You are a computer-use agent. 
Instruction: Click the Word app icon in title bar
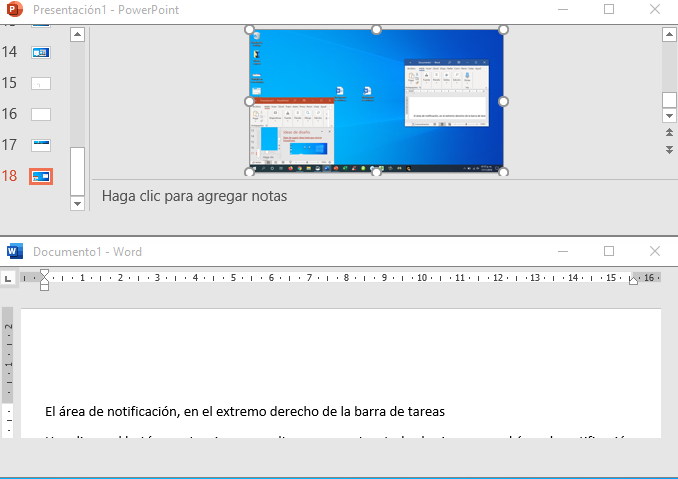coord(15,251)
